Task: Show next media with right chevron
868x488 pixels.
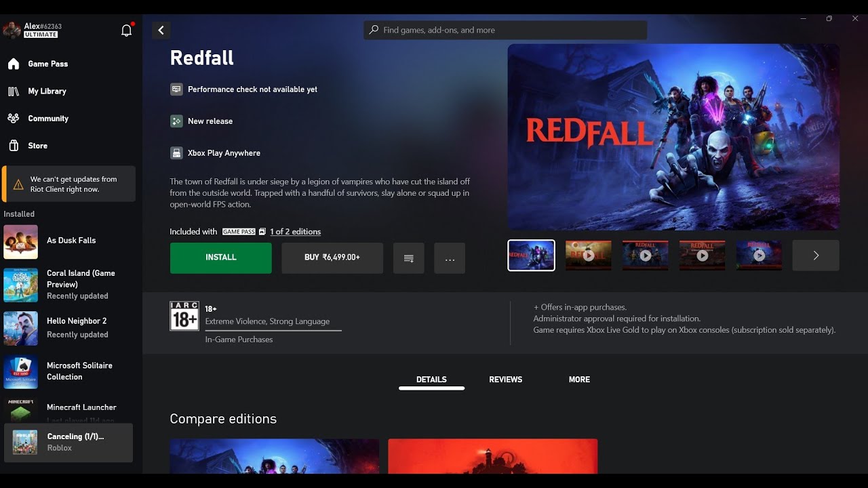Action: click(816, 256)
